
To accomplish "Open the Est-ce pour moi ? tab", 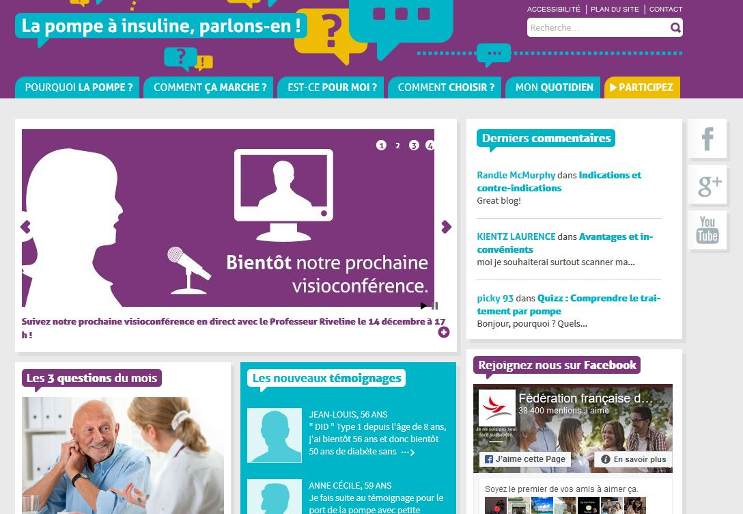I will tap(331, 87).
